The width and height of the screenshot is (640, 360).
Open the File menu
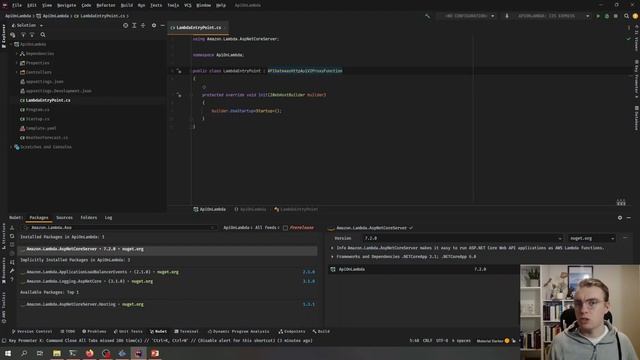tap(17, 5)
